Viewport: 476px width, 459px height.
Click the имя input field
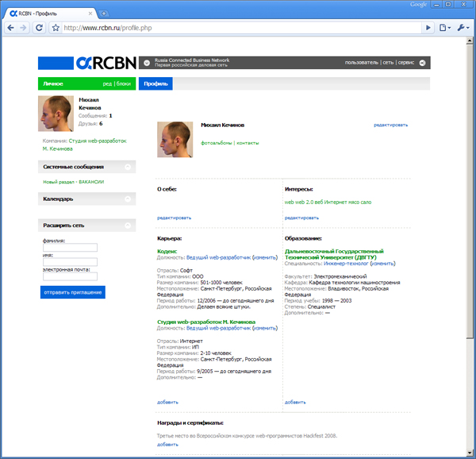[70, 262]
